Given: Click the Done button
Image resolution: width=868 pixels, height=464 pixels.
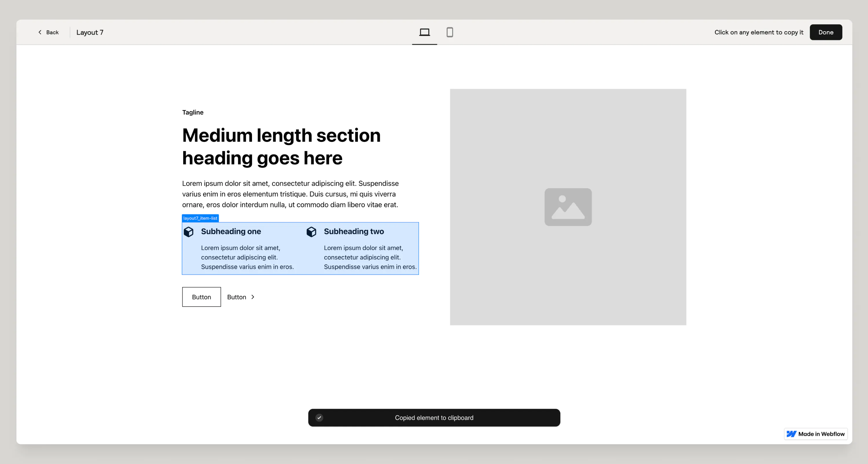Looking at the screenshot, I should point(825,32).
